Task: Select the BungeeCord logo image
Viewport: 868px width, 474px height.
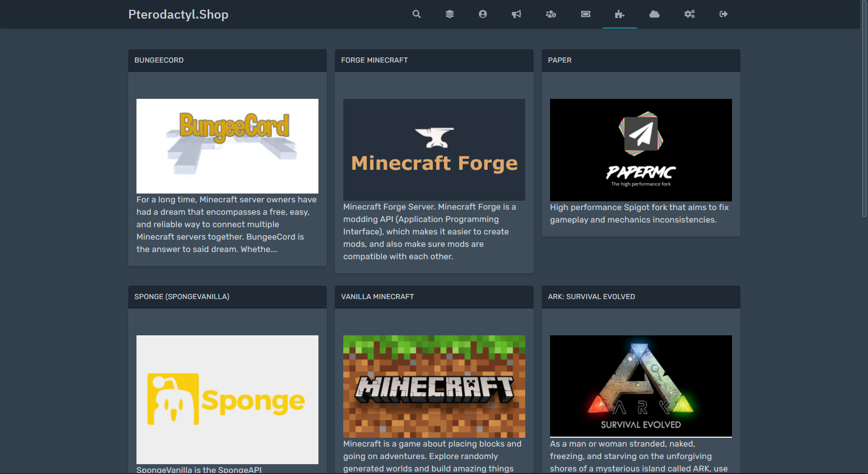Action: (227, 146)
